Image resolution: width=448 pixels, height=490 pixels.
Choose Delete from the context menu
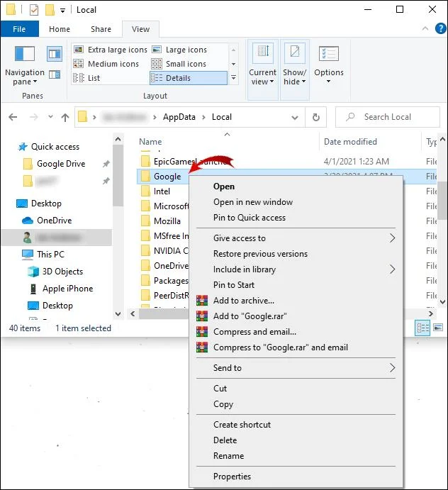[225, 440]
